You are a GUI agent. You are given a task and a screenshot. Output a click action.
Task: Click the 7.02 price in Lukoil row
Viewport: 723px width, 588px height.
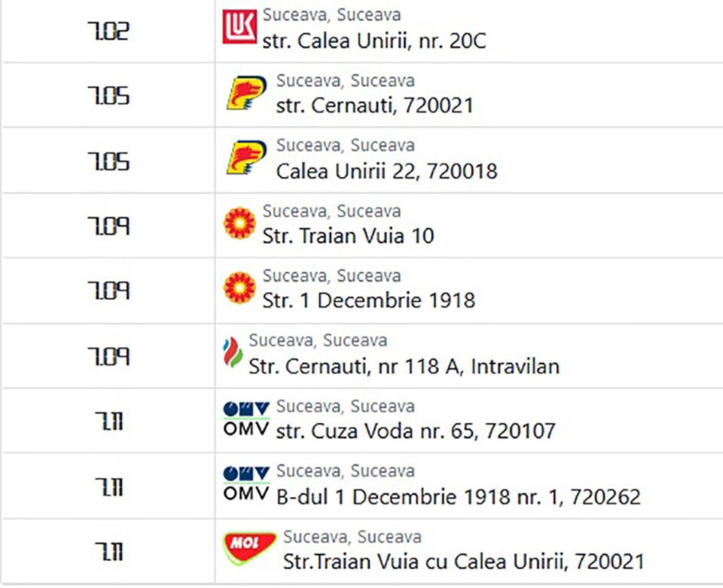tap(108, 32)
